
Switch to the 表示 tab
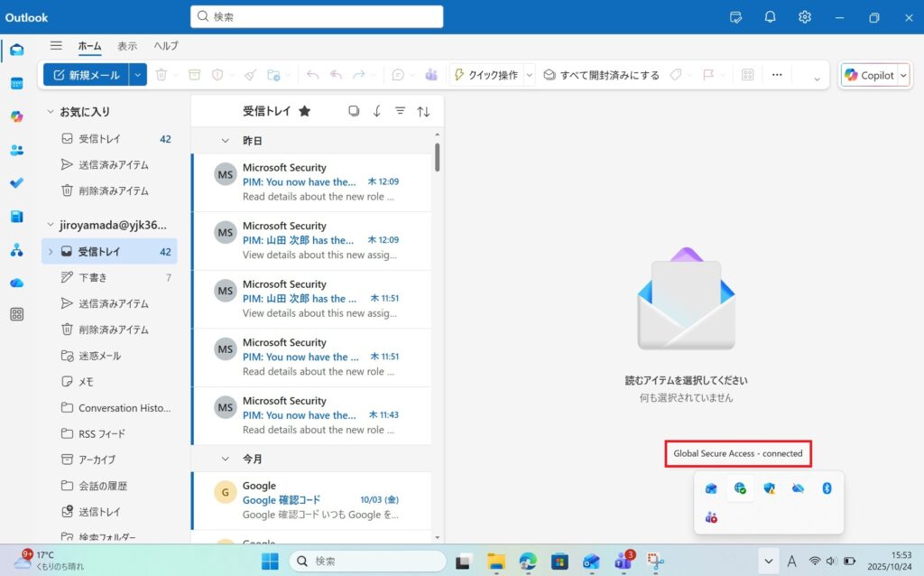[x=127, y=46]
